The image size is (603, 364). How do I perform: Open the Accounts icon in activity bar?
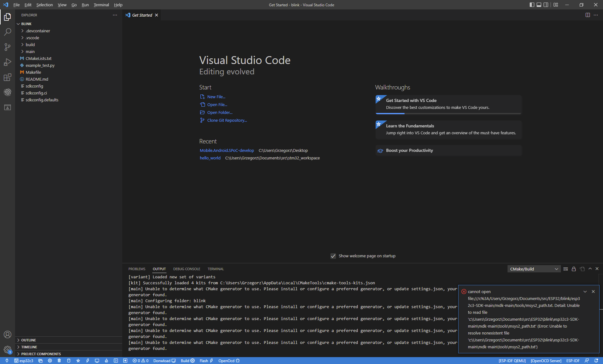tap(8, 335)
